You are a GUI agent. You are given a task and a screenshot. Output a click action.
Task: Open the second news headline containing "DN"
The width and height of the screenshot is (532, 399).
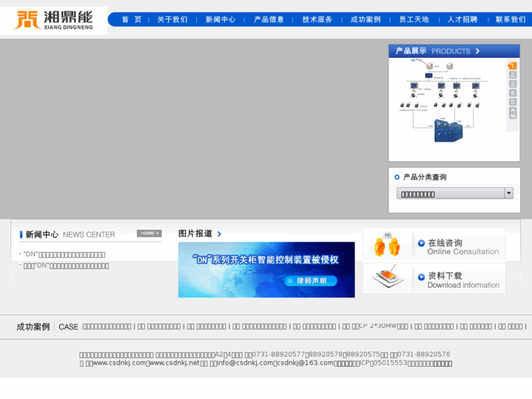(x=66, y=266)
